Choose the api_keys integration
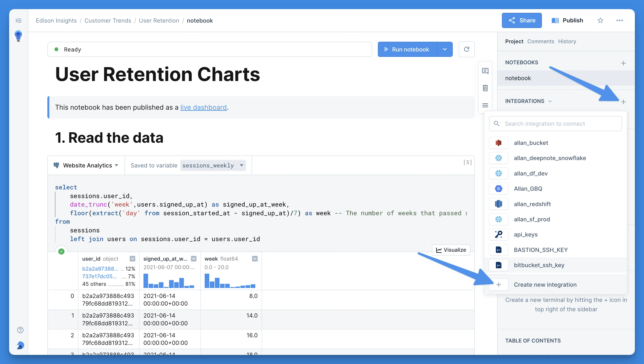Image resolution: width=644 pixels, height=364 pixels. pos(556,235)
